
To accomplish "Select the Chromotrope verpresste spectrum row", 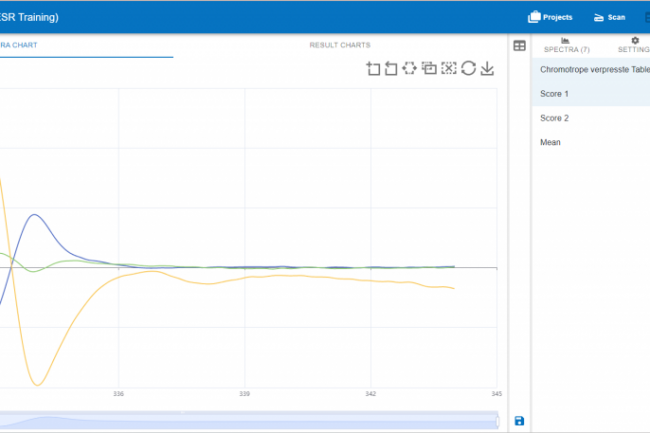I will (591, 70).
